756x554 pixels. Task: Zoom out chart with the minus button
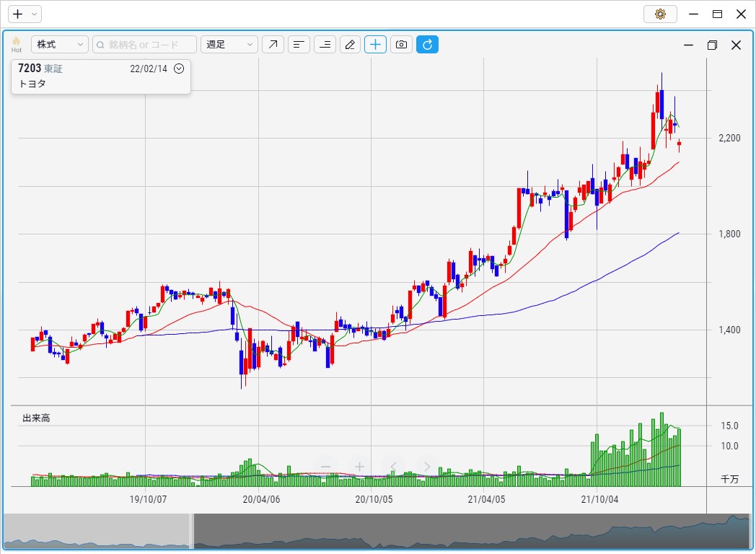coord(325,467)
